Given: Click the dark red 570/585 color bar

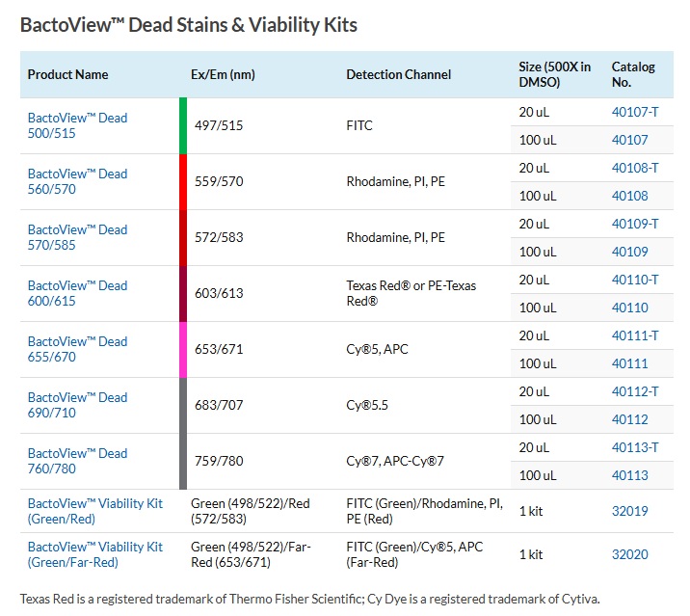Looking at the screenshot, I should click(183, 238).
